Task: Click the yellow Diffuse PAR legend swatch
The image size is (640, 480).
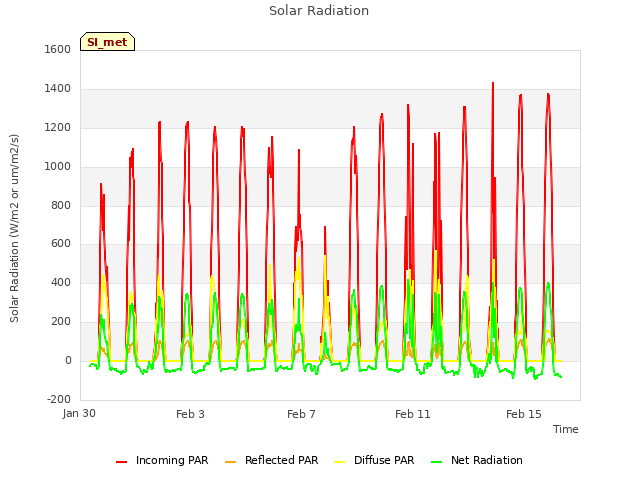Action: [x=340, y=462]
